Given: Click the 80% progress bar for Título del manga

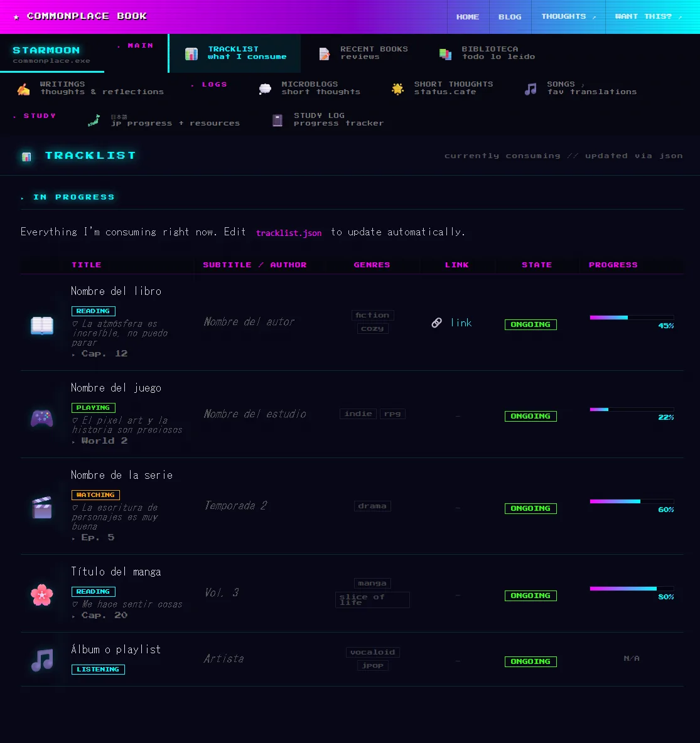Looking at the screenshot, I should tap(632, 589).
